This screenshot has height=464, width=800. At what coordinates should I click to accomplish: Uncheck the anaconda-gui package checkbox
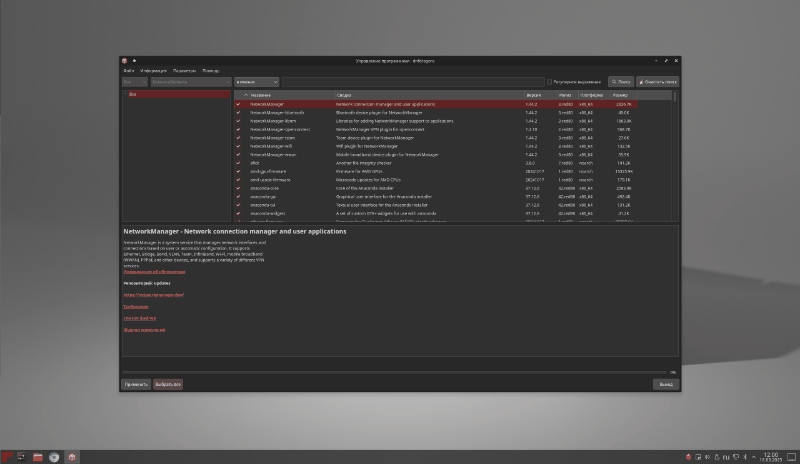[238, 197]
